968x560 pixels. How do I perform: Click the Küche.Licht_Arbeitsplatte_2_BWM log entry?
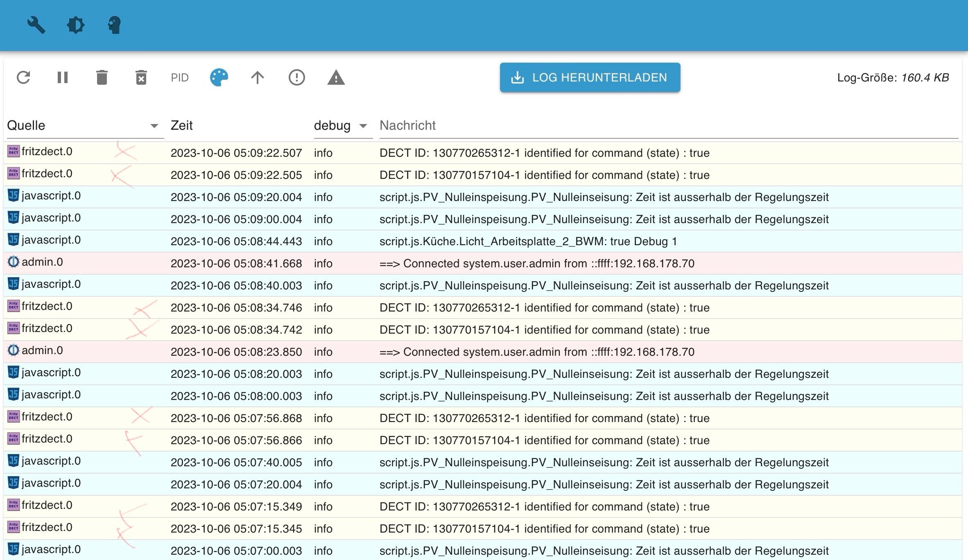[x=528, y=241]
